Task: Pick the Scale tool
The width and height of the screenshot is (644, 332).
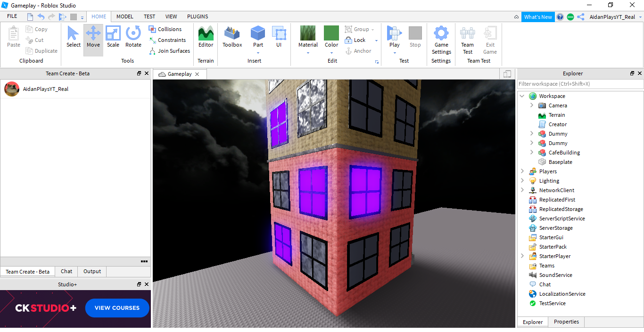Action: click(x=113, y=37)
